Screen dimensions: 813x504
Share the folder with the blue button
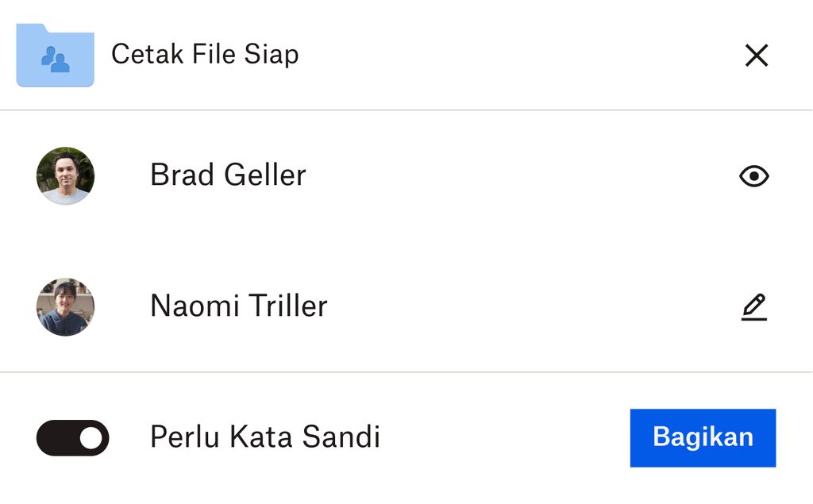pos(703,437)
